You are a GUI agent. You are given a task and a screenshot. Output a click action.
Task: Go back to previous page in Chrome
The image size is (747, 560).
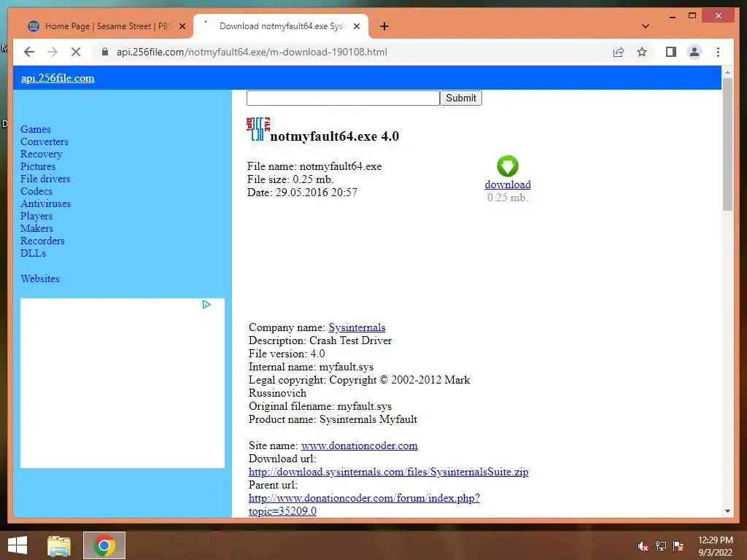tap(29, 52)
